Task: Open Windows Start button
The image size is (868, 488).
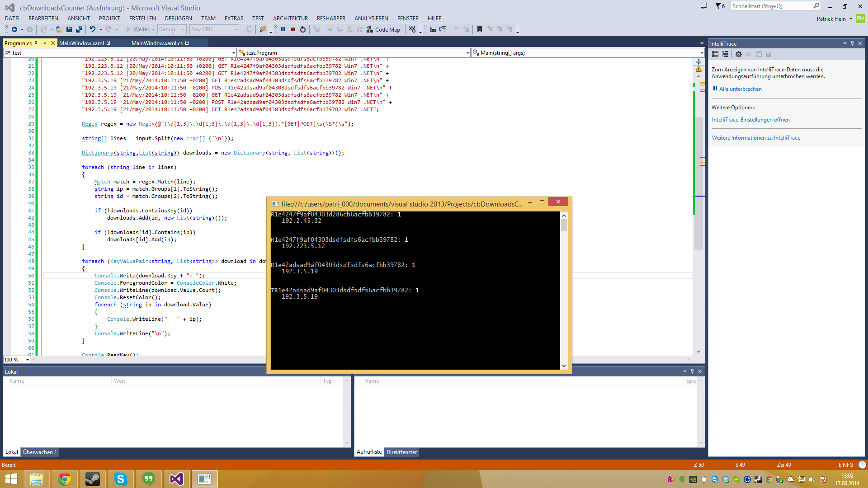Action: (11, 479)
